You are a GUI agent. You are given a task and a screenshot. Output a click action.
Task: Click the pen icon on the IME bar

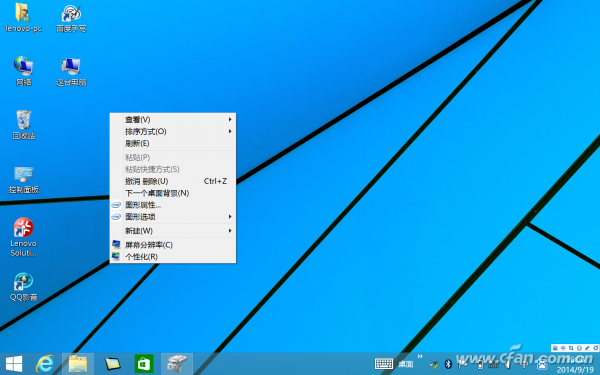pyautogui.click(x=587, y=348)
